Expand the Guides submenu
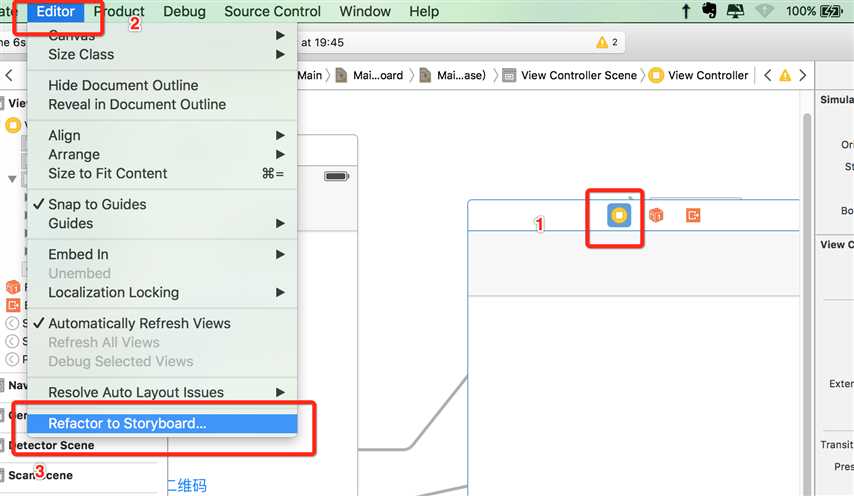 pos(162,223)
